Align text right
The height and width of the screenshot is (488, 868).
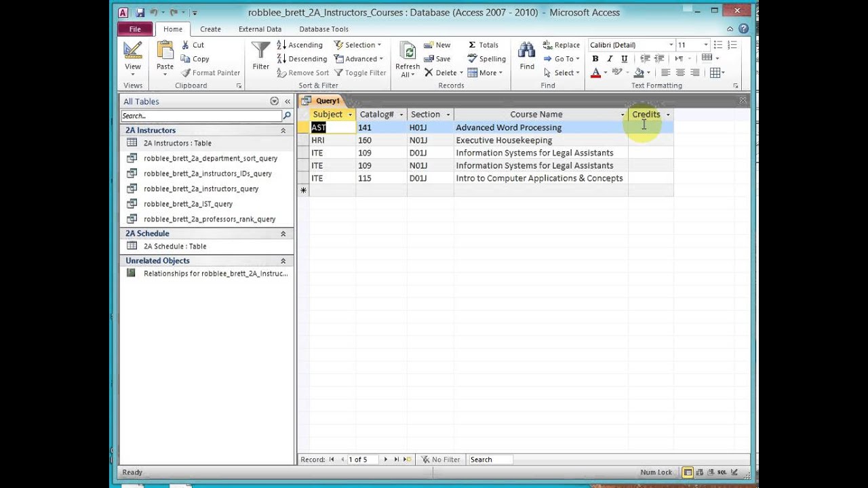coord(694,73)
